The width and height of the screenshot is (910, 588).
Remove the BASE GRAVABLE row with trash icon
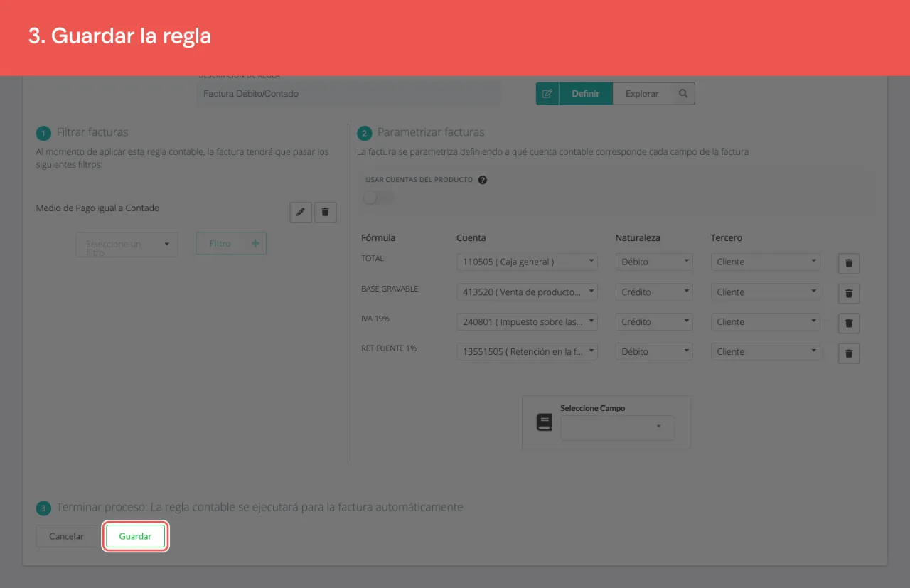click(x=849, y=293)
